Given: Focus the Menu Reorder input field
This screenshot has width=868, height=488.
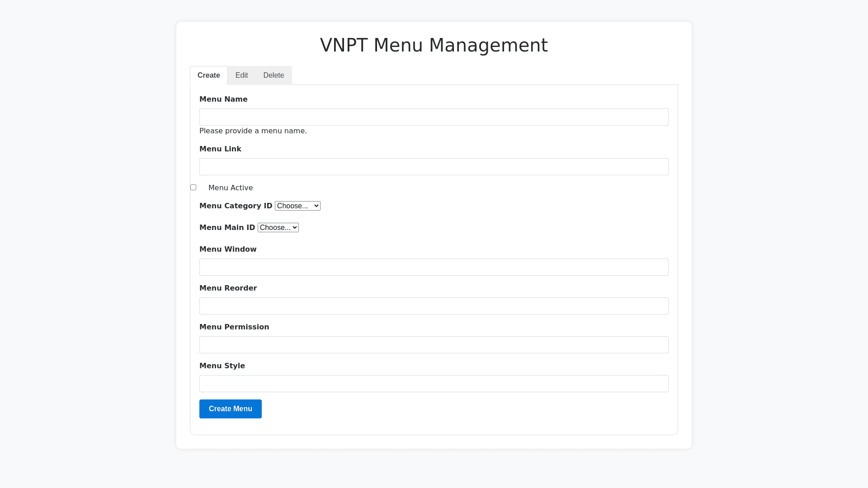Looking at the screenshot, I should tap(434, 306).
